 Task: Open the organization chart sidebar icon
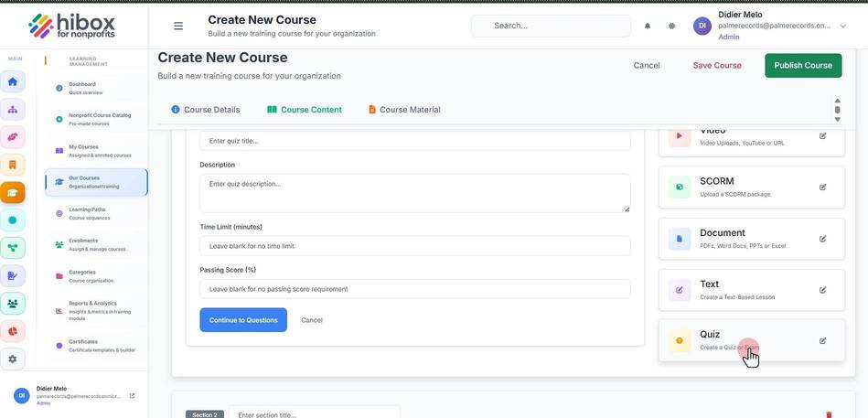12,109
